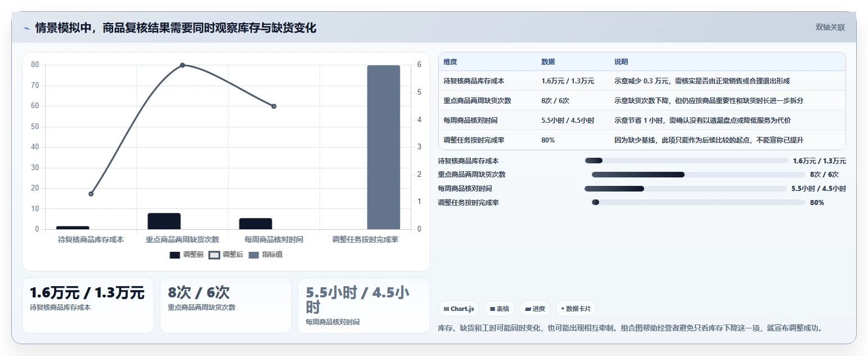Click the 8次 / 6次 value beside the progress bar
The width and height of the screenshot is (868, 356).
click(x=824, y=175)
